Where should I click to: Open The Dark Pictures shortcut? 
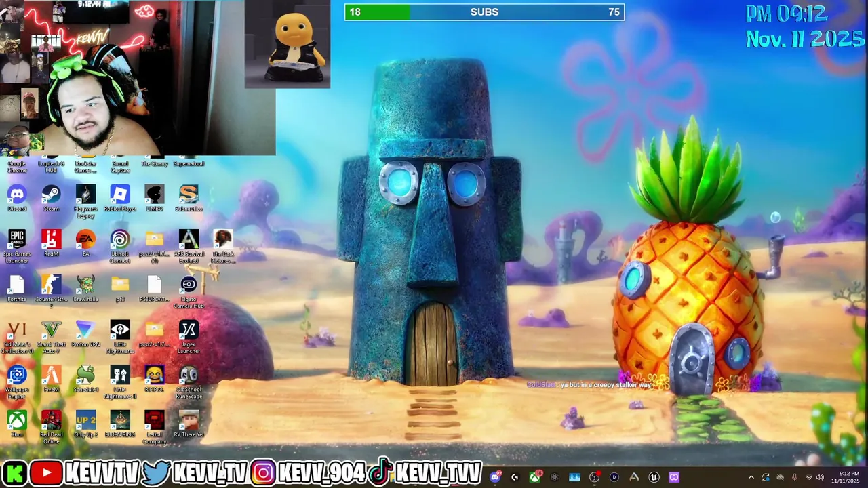[x=223, y=246]
